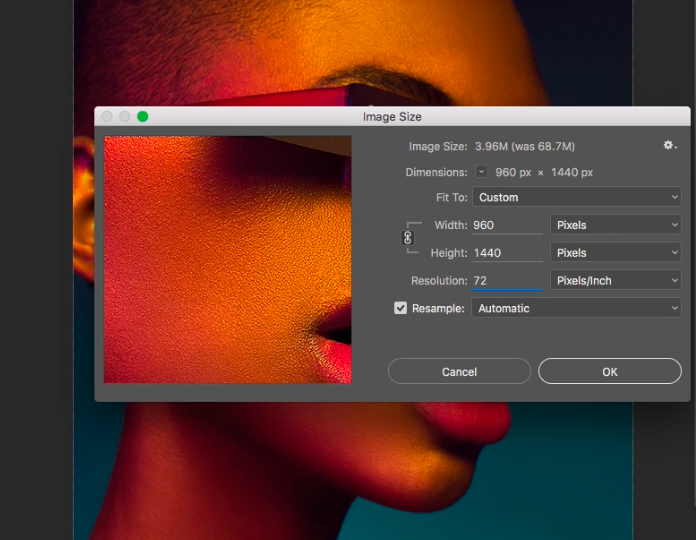Click the Image Size dialog title bar
The width and height of the screenshot is (696, 540).
pos(392,116)
